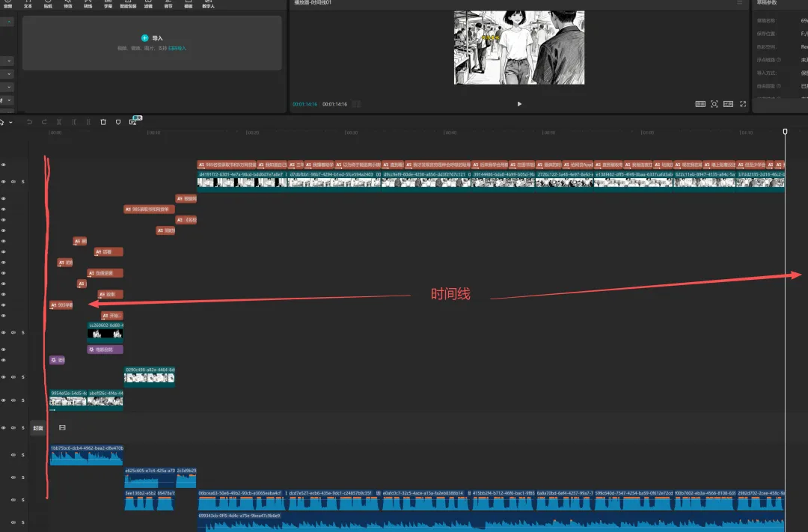
Task: Click the 封面 cover button on the main track
Action: [38, 428]
